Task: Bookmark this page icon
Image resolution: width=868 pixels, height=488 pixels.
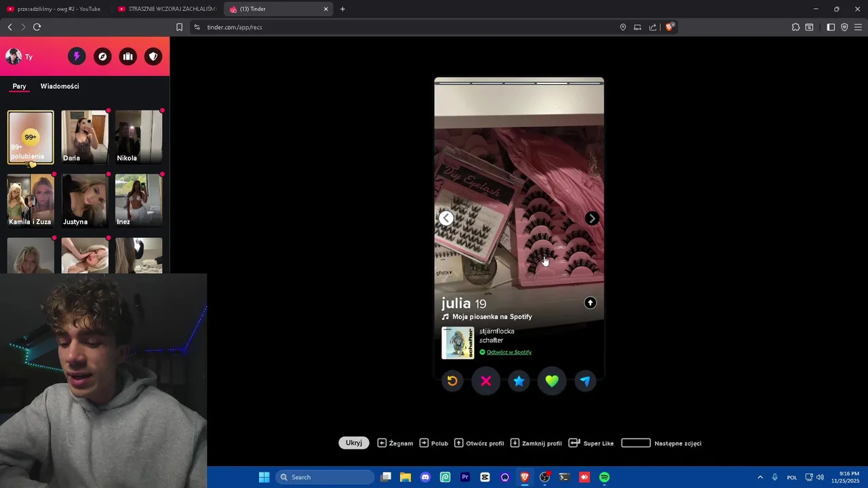Action: point(179,27)
